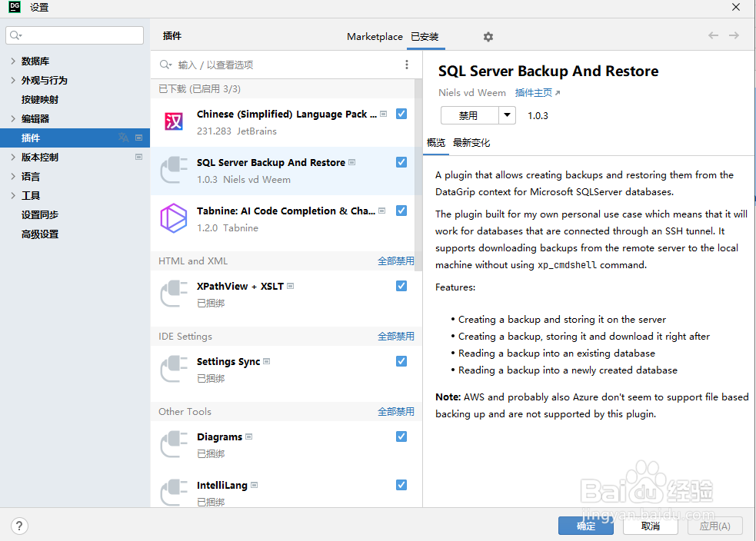Click the XPathView + XSLT plugin icon
The image size is (756, 541).
point(174,294)
